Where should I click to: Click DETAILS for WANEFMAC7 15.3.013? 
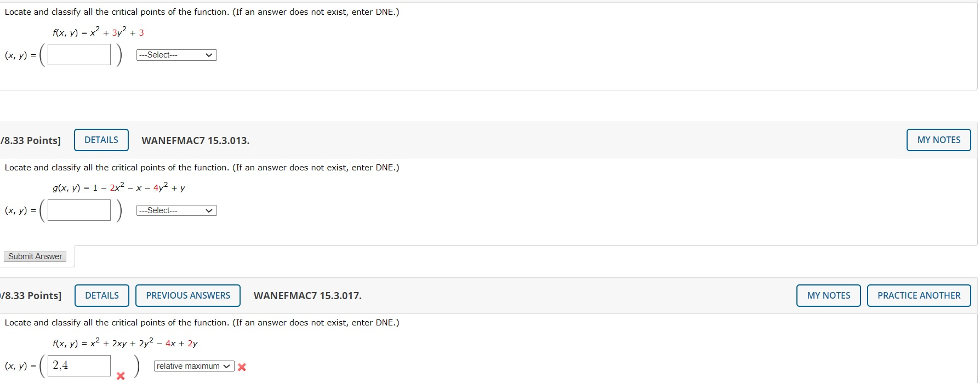[x=101, y=140]
